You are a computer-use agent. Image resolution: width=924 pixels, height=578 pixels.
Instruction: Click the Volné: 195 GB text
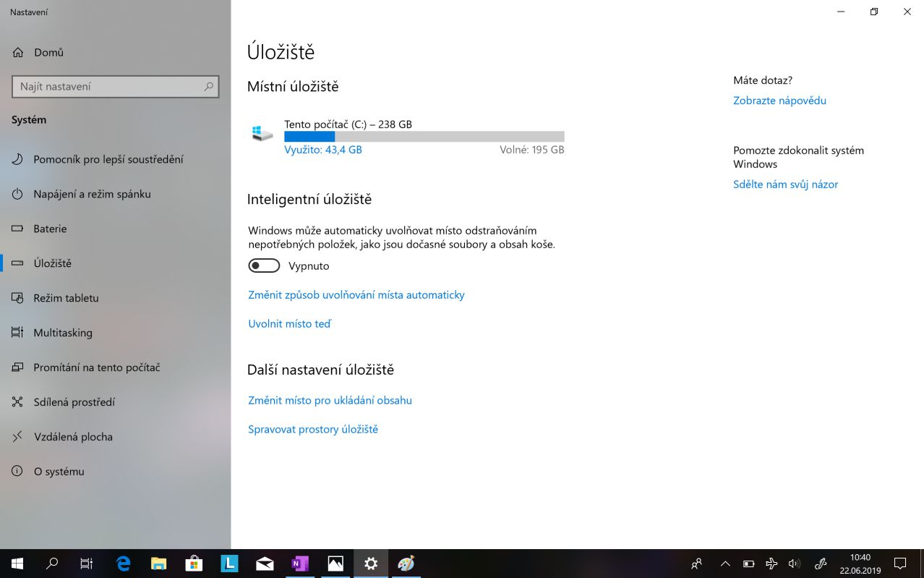[x=531, y=150]
